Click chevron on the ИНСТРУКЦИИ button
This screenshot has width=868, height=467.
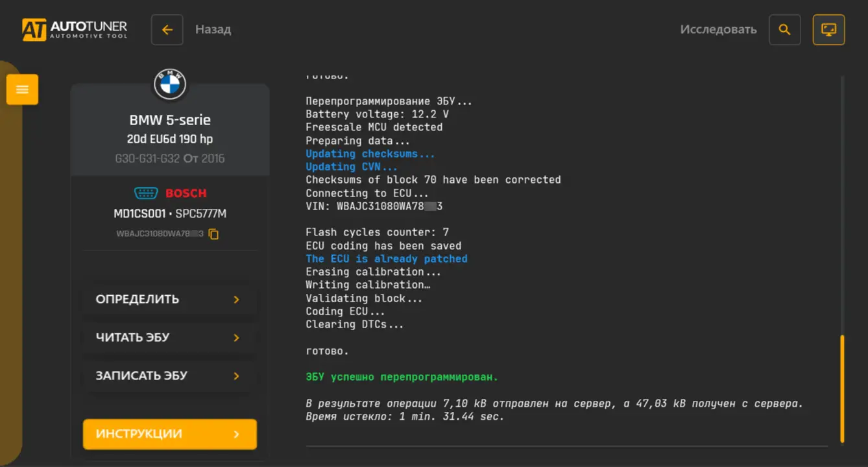point(237,434)
